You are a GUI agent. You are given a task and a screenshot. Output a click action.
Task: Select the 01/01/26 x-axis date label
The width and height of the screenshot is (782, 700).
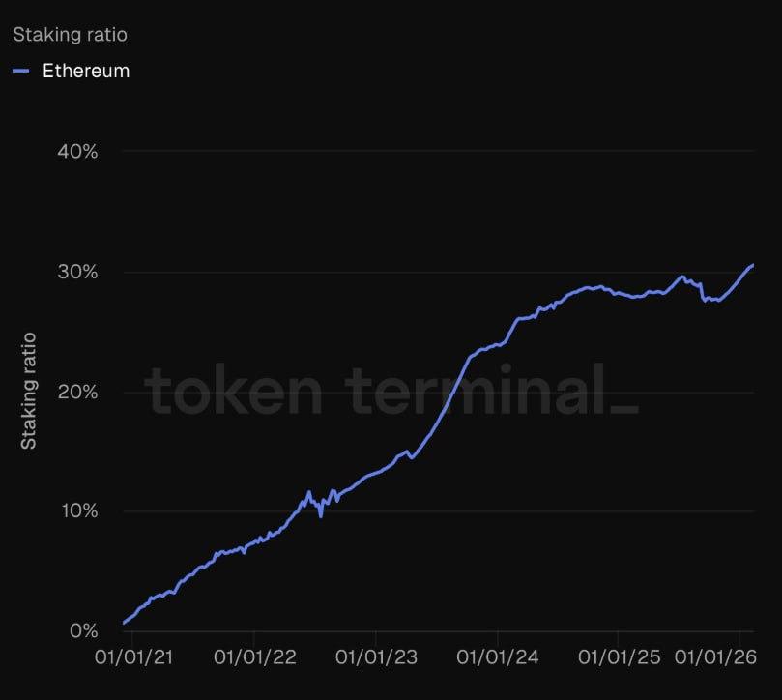[712, 658]
